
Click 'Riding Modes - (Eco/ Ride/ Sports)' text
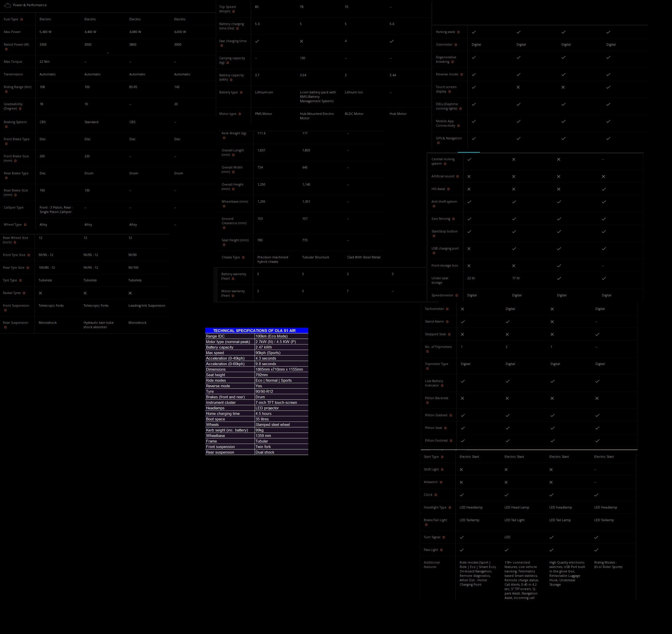(608, 565)
